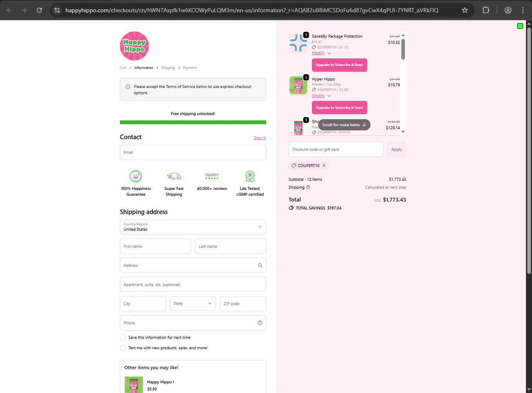Open the State dropdown
This screenshot has height=393, width=532.
(x=193, y=304)
